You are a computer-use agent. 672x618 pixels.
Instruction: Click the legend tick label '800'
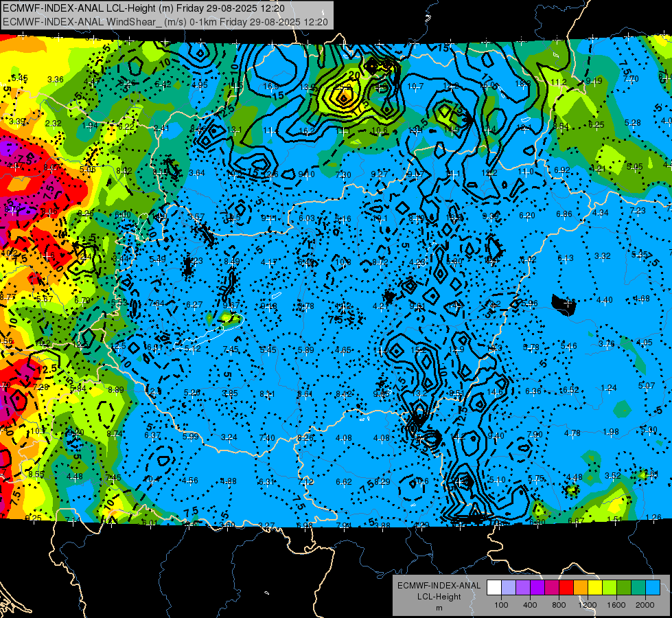(559, 605)
